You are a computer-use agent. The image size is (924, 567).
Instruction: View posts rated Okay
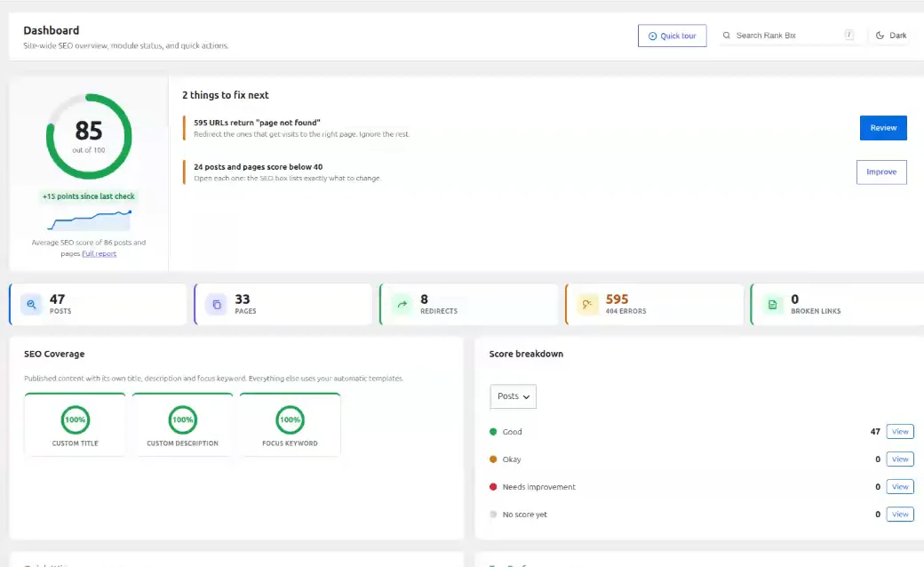pyautogui.click(x=900, y=459)
